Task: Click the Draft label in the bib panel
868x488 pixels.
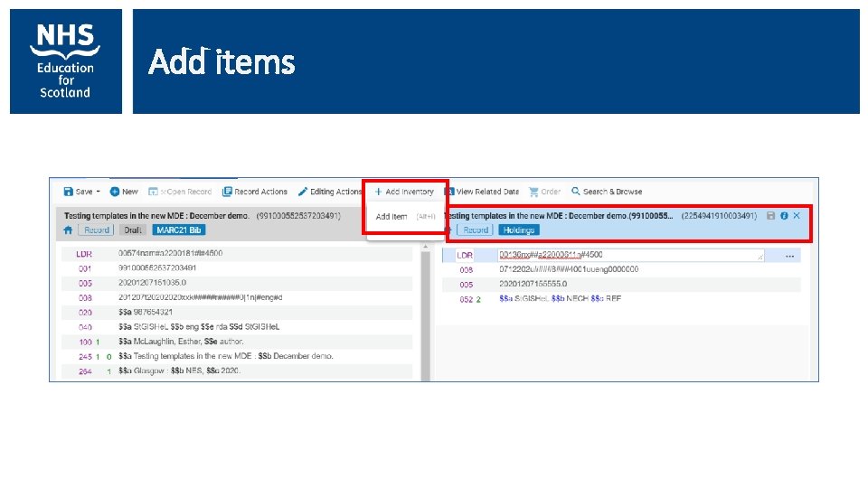Action: 133,230
